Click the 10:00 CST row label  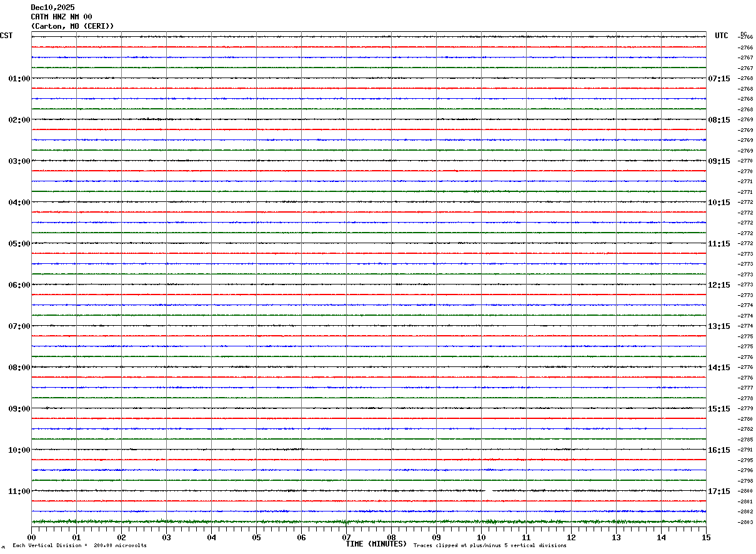19,450
